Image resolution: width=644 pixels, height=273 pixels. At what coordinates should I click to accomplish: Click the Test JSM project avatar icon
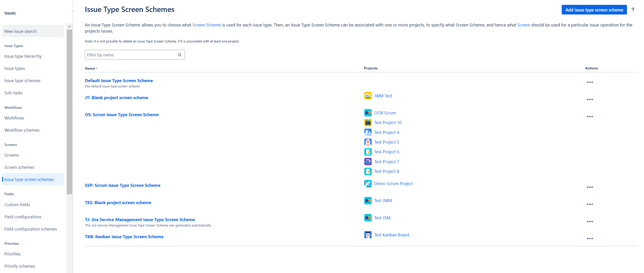(368, 218)
